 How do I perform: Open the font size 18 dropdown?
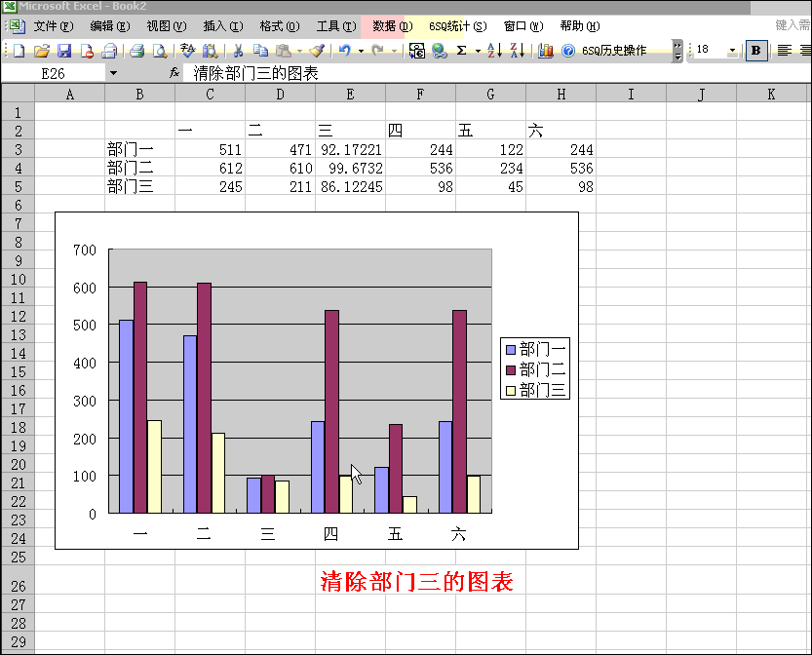[x=732, y=51]
